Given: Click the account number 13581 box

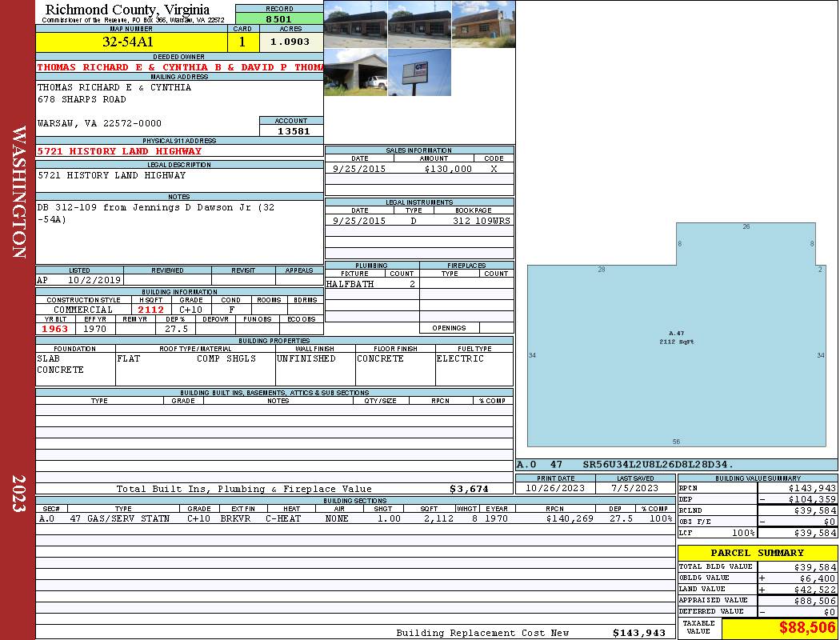Looking at the screenshot, I should [x=291, y=130].
